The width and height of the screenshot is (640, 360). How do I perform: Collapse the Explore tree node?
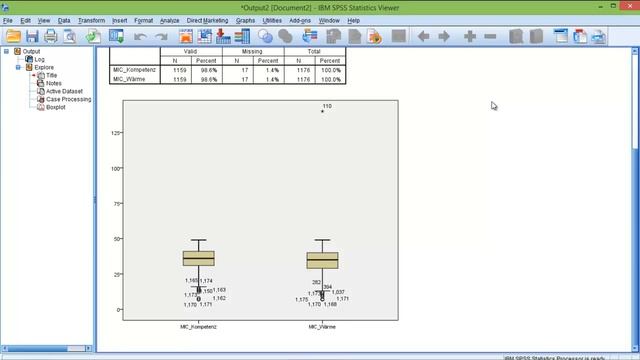[x=18, y=67]
